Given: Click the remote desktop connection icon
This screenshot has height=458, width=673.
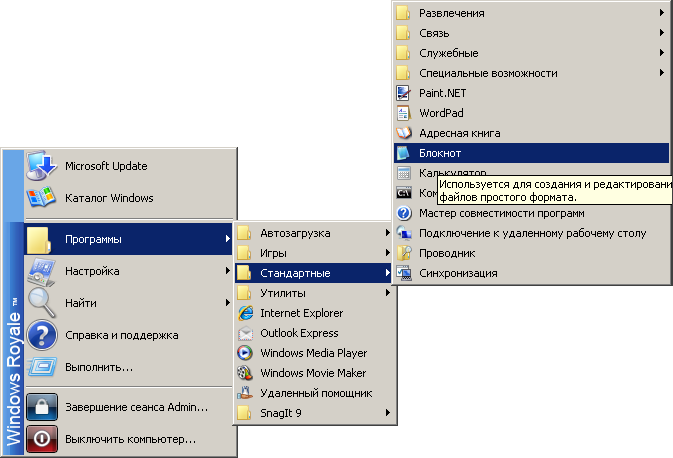Looking at the screenshot, I should pos(404,233).
